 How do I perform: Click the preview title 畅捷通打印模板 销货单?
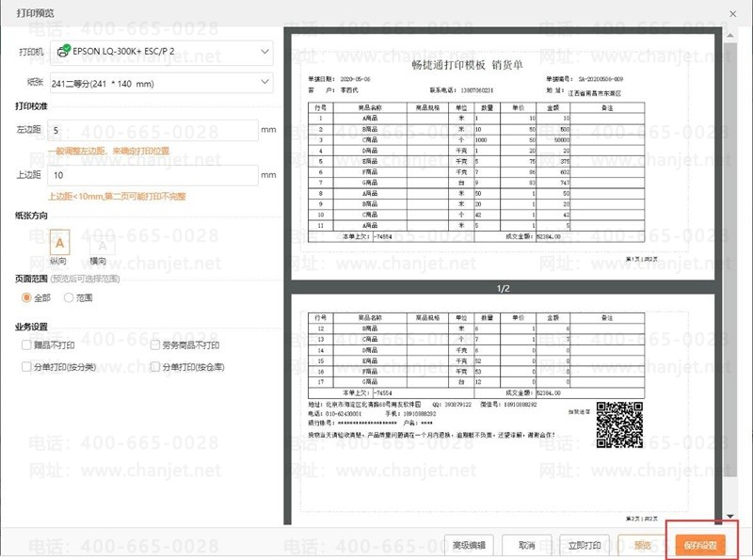(467, 65)
